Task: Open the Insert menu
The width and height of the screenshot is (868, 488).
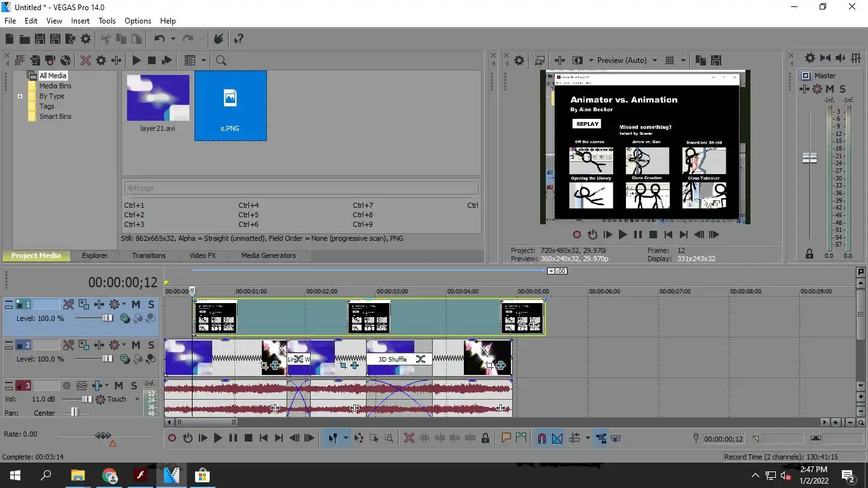Action: point(80,20)
